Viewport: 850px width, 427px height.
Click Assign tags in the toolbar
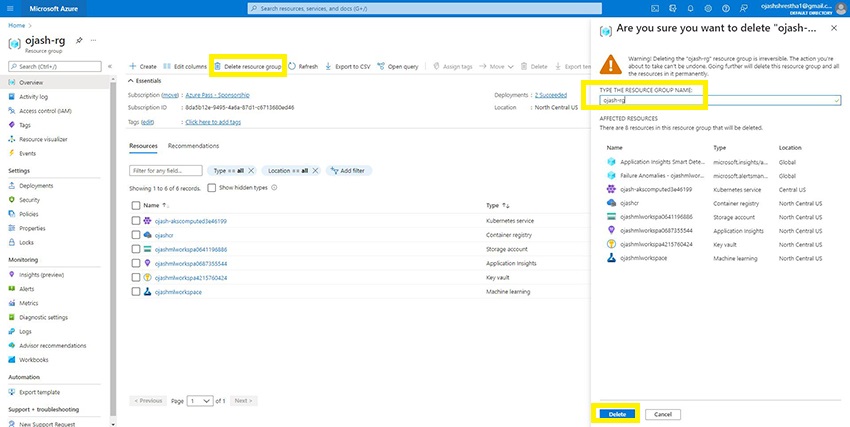[453, 67]
